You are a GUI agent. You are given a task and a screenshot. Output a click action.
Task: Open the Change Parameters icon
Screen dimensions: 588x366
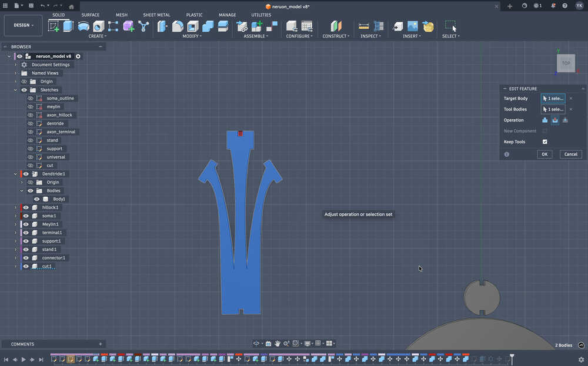[307, 26]
